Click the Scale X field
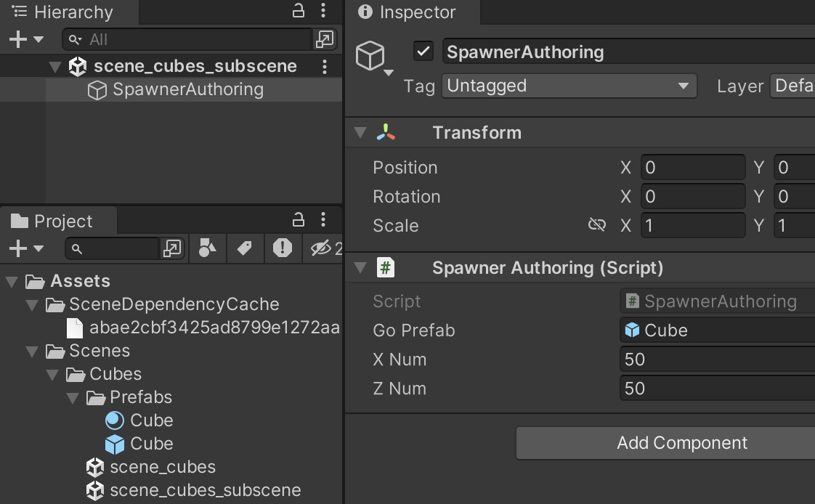Image resolution: width=815 pixels, height=504 pixels. 693,226
